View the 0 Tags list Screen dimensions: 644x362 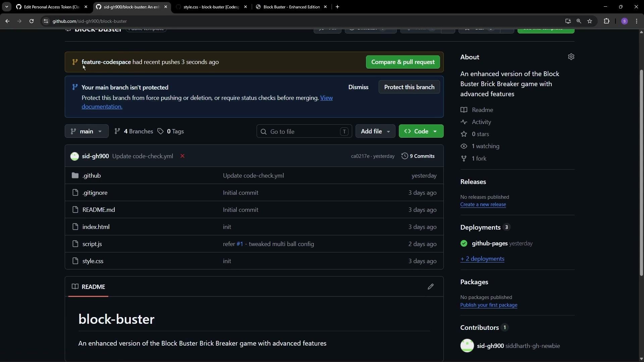tap(171, 131)
